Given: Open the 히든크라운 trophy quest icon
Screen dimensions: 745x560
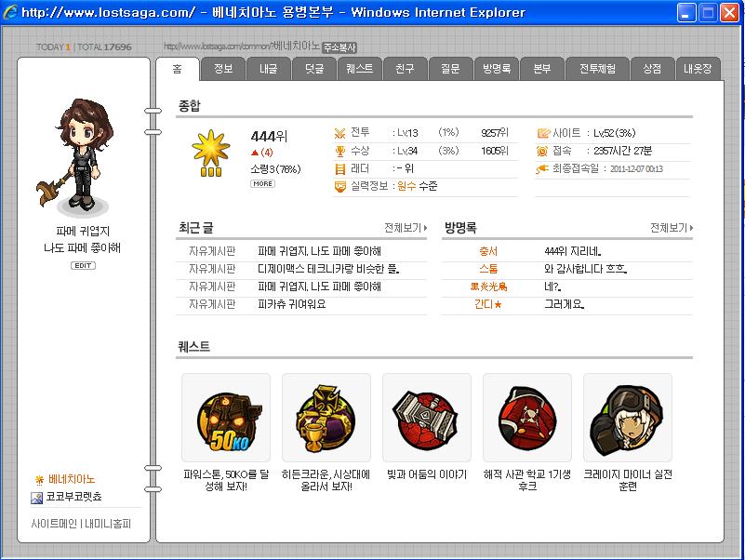Looking at the screenshot, I should point(326,418).
